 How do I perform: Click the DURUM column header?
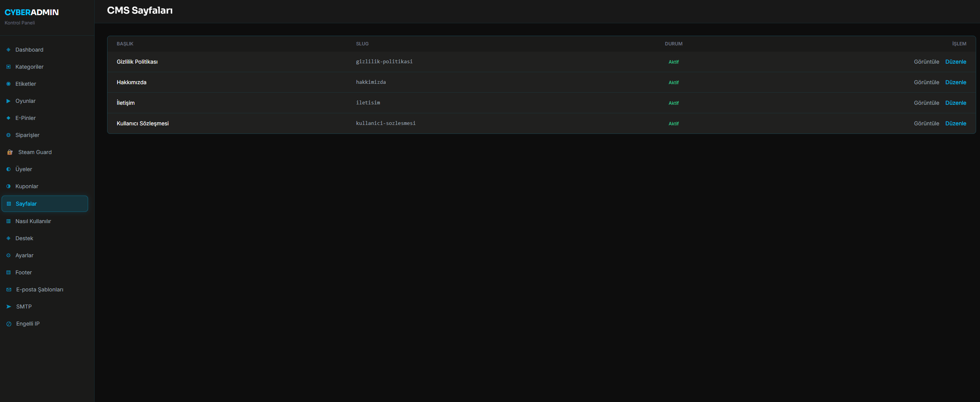(674, 44)
